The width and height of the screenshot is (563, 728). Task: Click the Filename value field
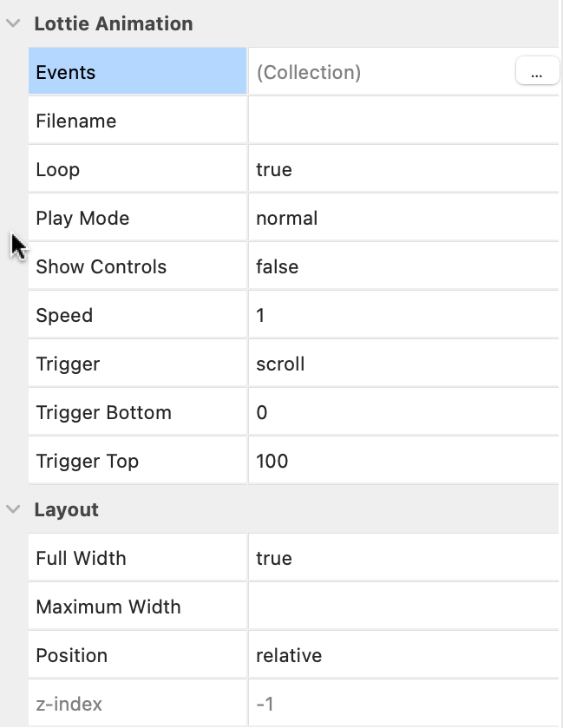403,121
